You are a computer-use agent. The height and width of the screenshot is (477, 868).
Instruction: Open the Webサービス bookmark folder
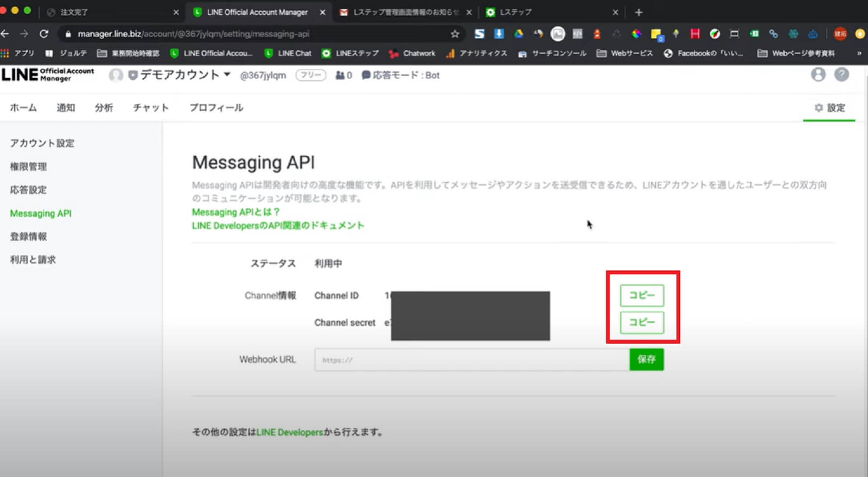[624, 53]
